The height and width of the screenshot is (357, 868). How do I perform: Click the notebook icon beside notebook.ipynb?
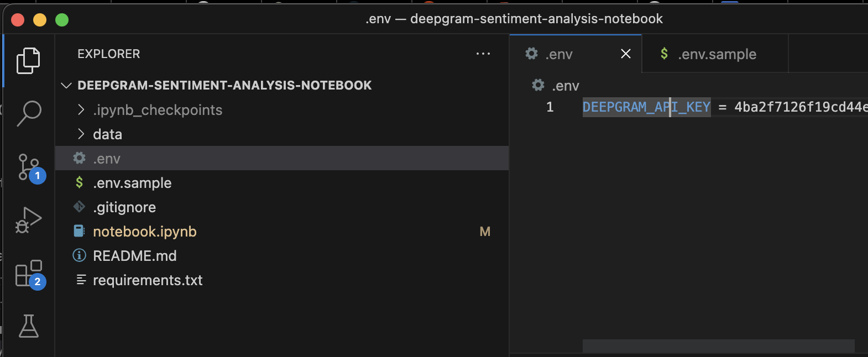tap(80, 231)
